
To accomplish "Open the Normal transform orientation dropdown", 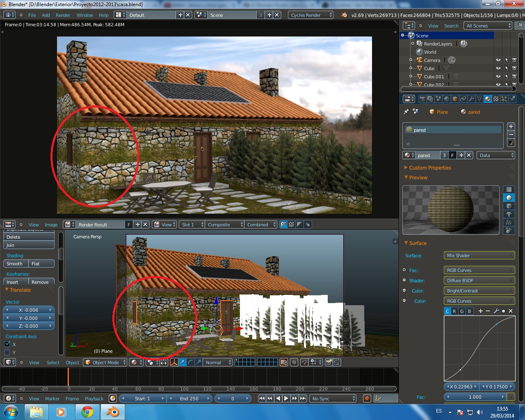I will pyautogui.click(x=217, y=362).
